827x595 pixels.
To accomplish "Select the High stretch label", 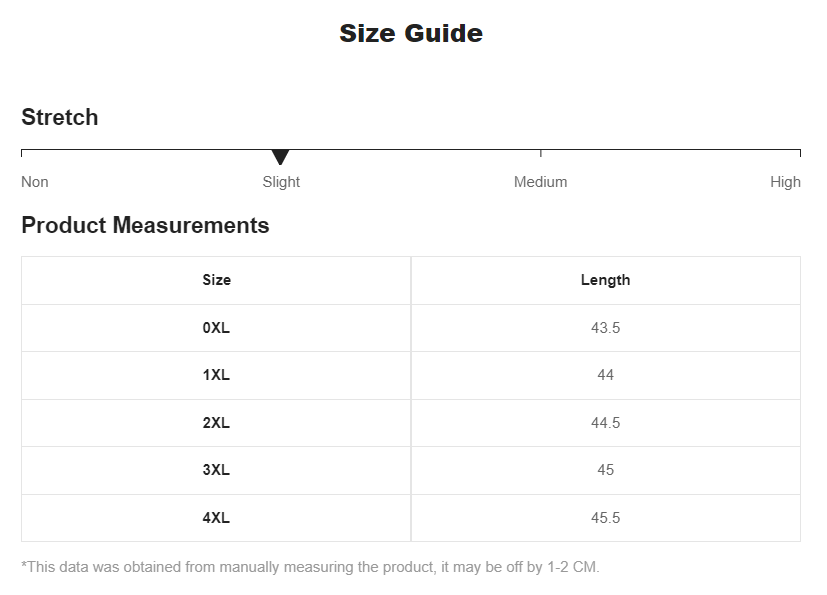I will [x=785, y=182].
